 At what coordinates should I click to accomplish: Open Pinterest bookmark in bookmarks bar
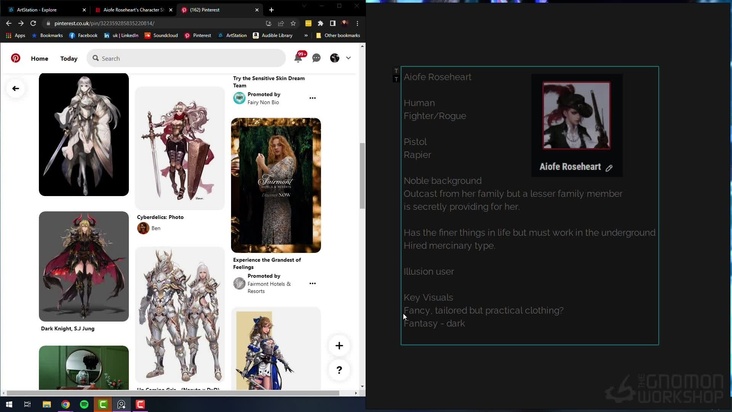tap(197, 35)
